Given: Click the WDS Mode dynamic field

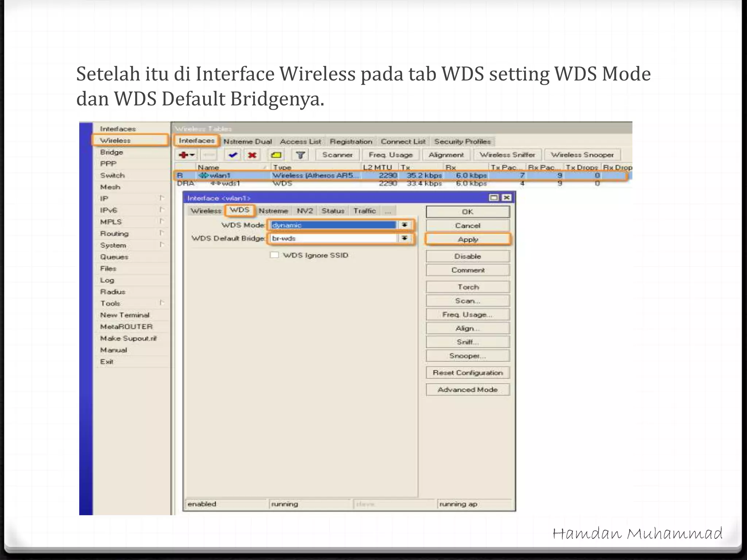Looking at the screenshot, I should tap(333, 225).
